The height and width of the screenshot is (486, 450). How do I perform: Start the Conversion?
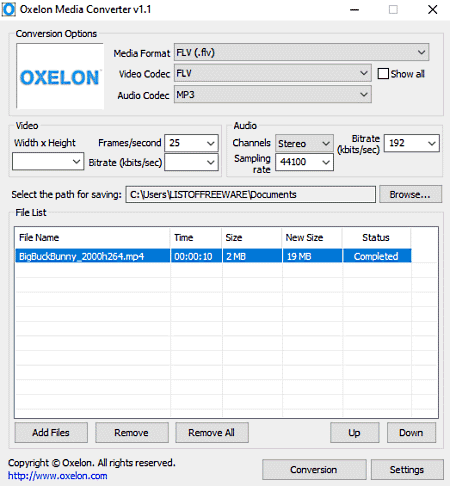click(x=314, y=470)
